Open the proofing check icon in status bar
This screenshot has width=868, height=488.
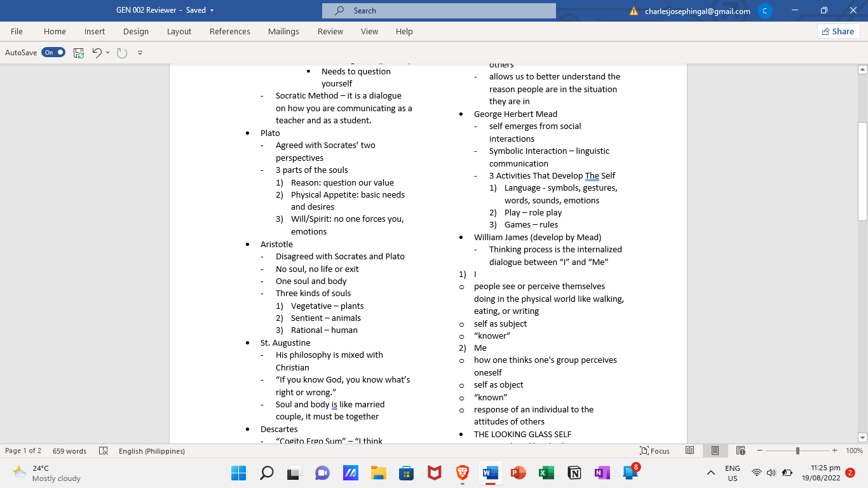coord(104,451)
